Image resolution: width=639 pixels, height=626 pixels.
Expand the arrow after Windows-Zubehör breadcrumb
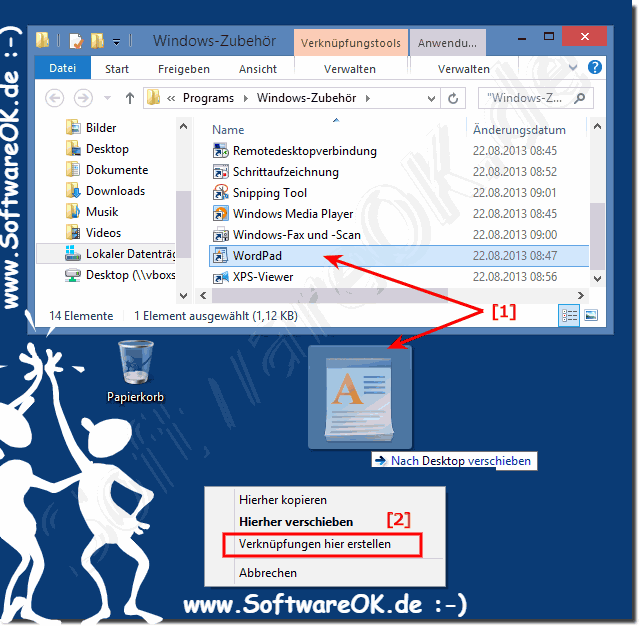(368, 98)
